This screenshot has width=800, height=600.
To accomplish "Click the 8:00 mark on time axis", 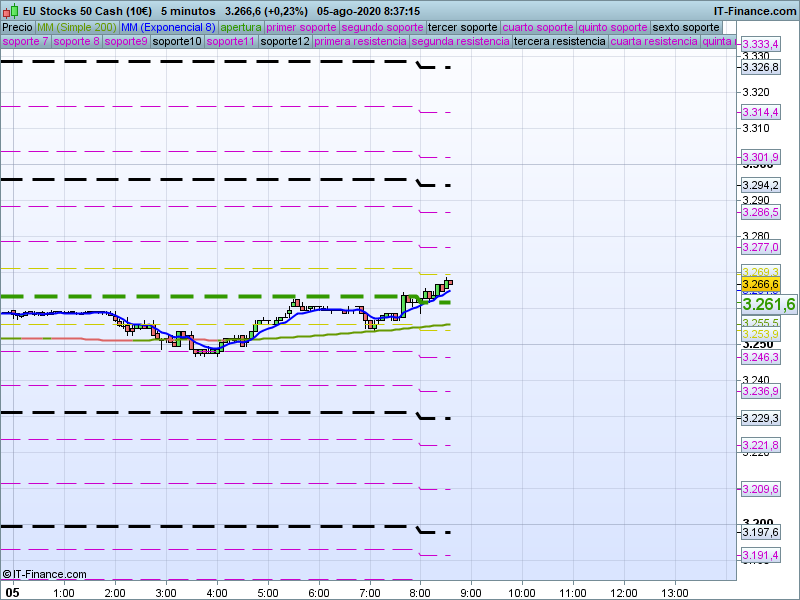I will pyautogui.click(x=420, y=592).
